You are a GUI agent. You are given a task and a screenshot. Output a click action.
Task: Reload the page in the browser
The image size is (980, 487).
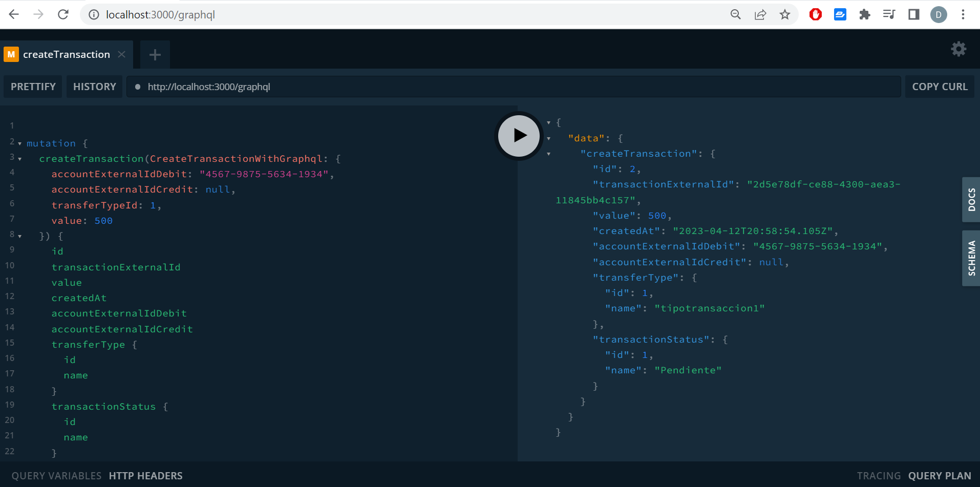tap(63, 14)
